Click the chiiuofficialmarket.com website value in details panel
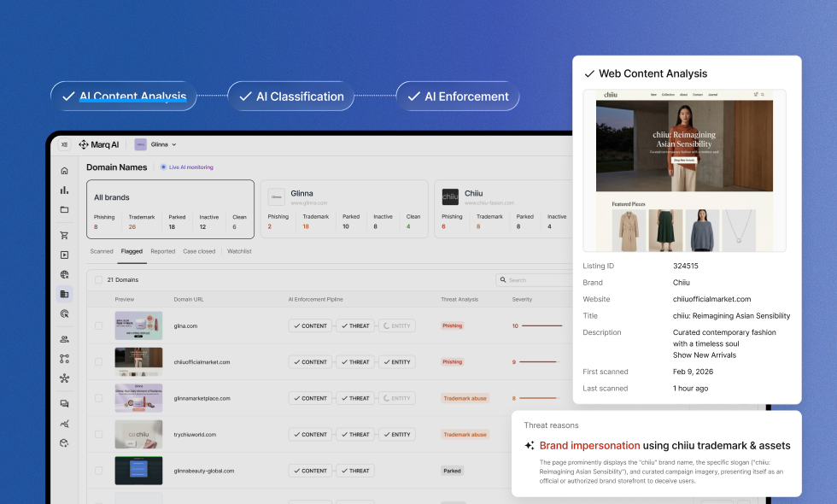Image resolution: width=837 pixels, height=504 pixels. pyautogui.click(x=711, y=299)
